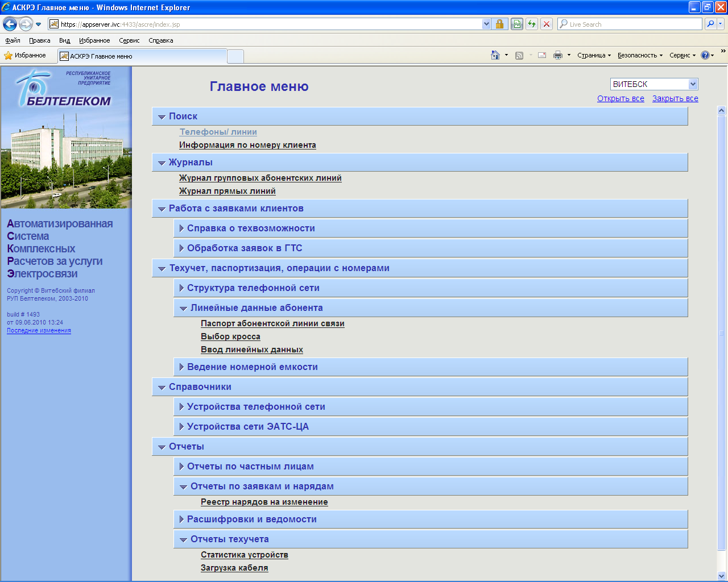Open Паспорт абонентской линии связи link
728x582 pixels.
tap(272, 323)
